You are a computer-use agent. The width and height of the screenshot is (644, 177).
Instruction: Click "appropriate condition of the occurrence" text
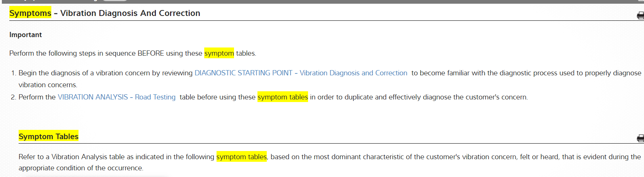[x=81, y=168]
